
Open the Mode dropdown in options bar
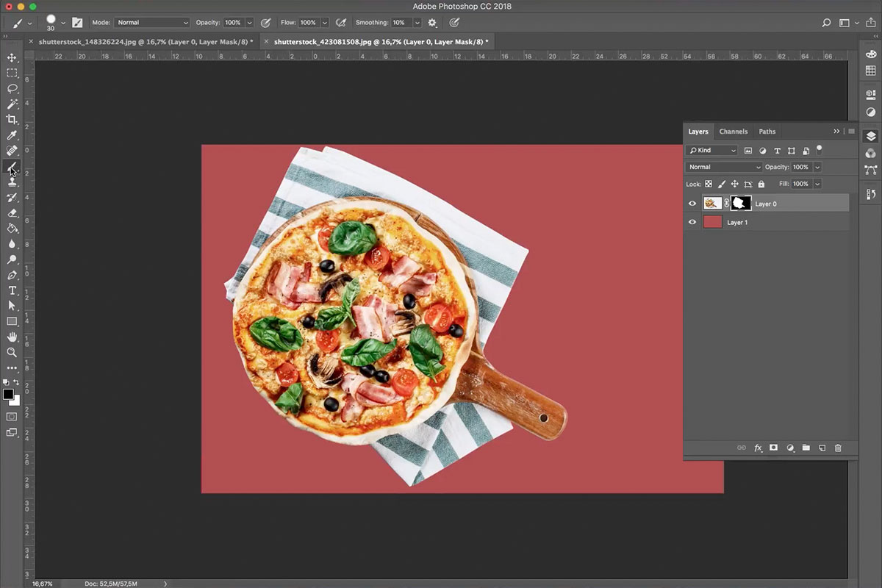coord(151,22)
